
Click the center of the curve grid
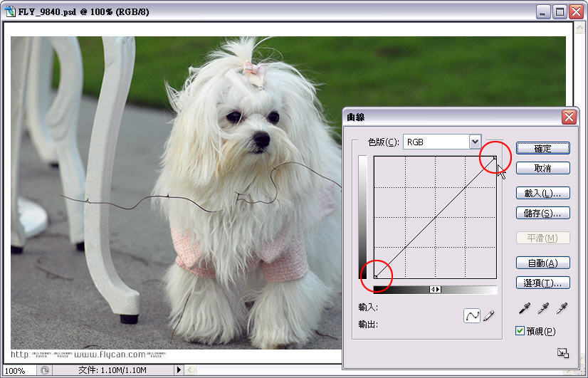pyautogui.click(x=436, y=218)
